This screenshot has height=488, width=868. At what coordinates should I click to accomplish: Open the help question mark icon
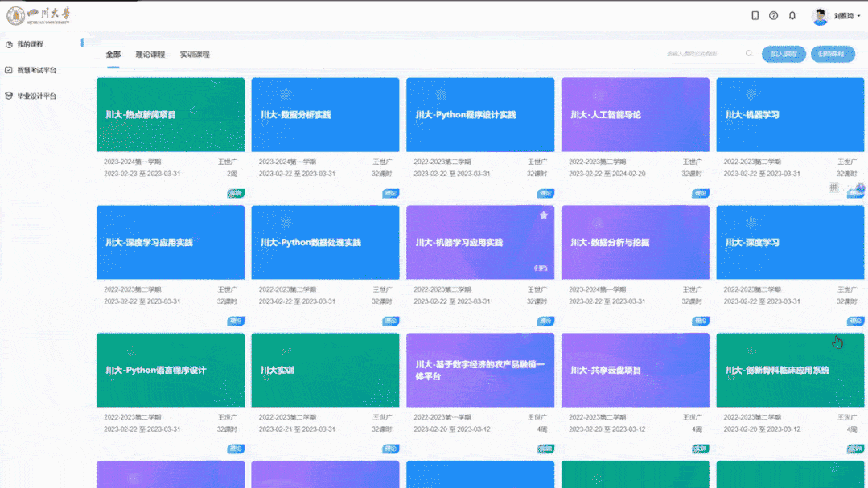pyautogui.click(x=773, y=15)
